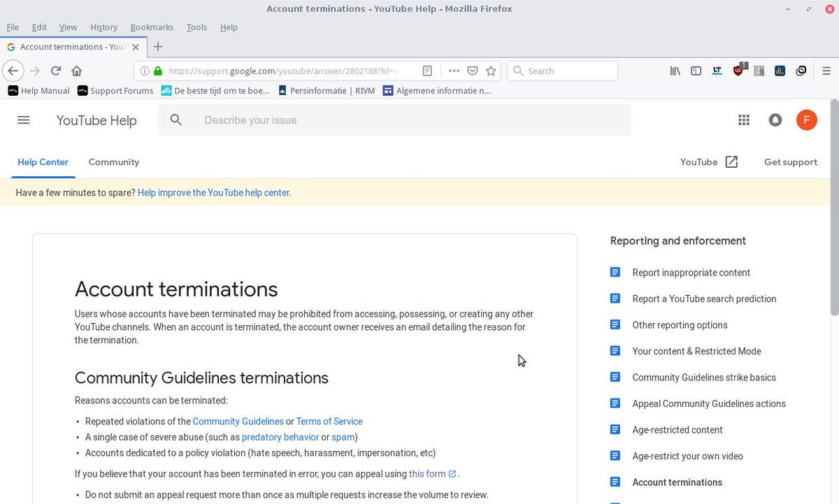
Task: Close the Account terminations tab
Action: click(x=136, y=47)
